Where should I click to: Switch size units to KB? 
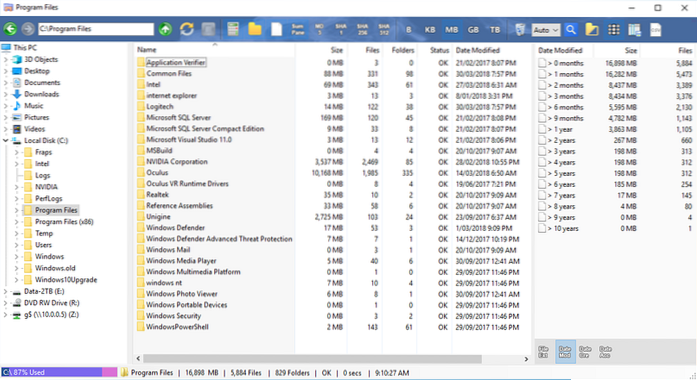[430, 30]
